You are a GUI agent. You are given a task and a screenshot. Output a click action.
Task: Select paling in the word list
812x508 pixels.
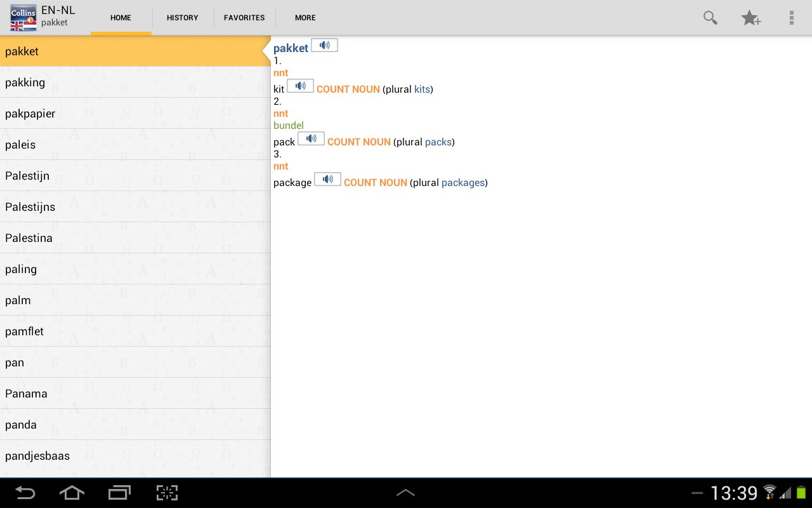tap(135, 269)
